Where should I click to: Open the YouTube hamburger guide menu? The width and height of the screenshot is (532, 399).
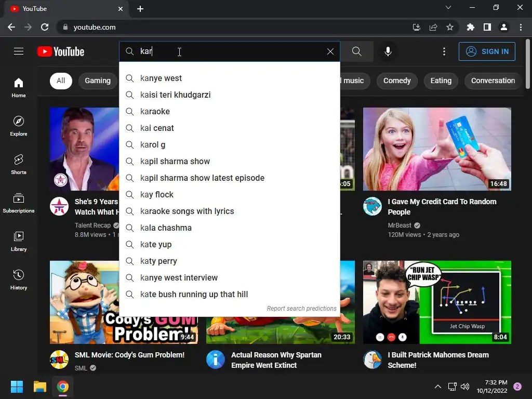pyautogui.click(x=19, y=51)
